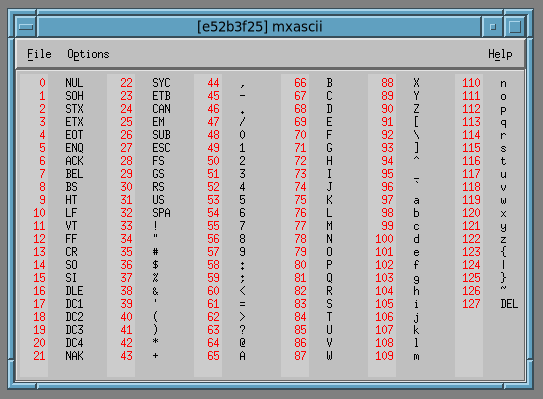
Task: Click the DEL entry for code 127
Action: 509,304
